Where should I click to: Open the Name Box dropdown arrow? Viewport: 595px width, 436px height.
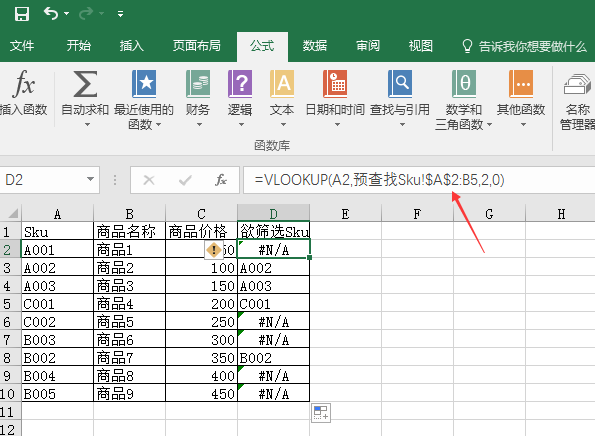click(90, 179)
